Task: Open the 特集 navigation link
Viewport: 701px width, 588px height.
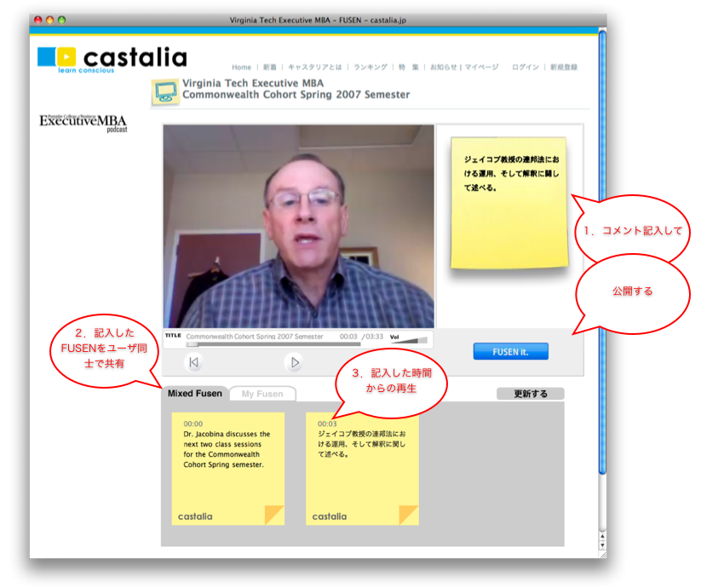Action: pos(409,67)
